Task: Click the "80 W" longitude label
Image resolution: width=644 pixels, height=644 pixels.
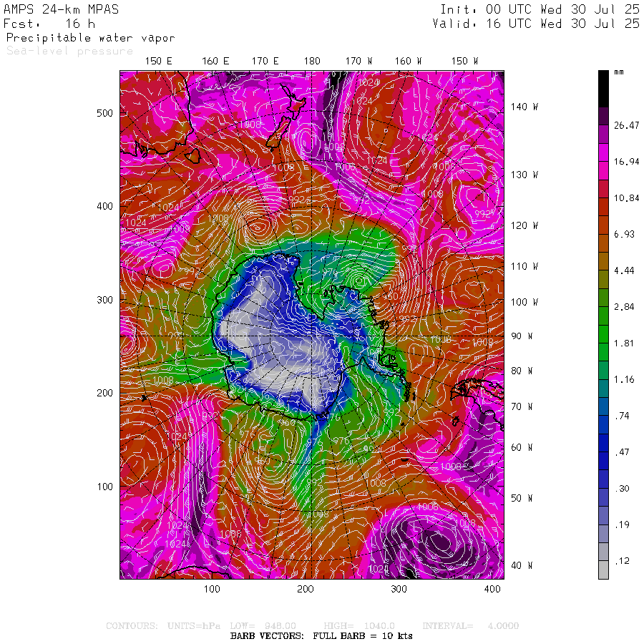Action: click(x=522, y=371)
